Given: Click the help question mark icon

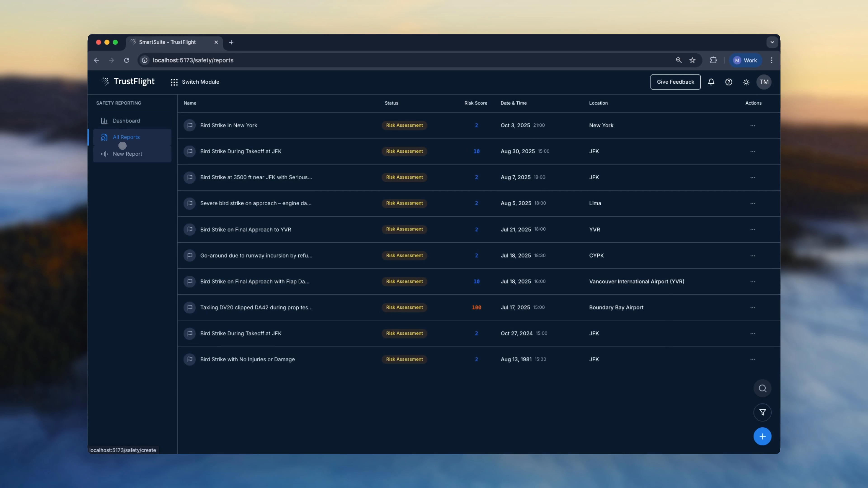Looking at the screenshot, I should pos(729,82).
